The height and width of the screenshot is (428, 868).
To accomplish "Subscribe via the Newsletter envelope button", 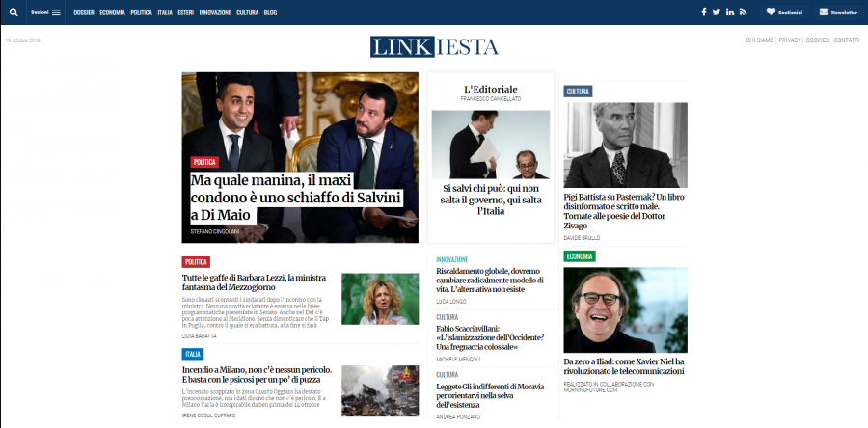I will (x=838, y=13).
